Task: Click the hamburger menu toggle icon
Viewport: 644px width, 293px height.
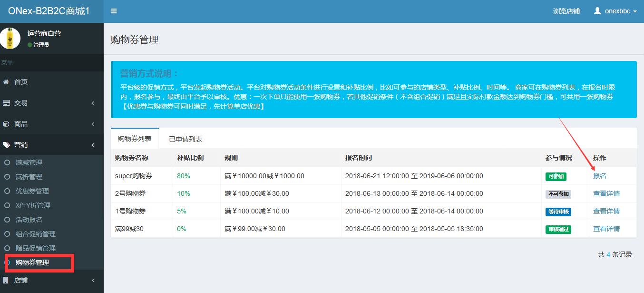Action: (114, 11)
